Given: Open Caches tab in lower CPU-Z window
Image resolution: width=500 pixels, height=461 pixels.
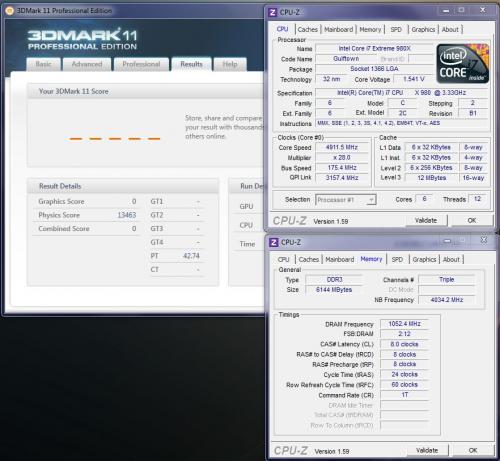Looking at the screenshot, I should [x=309, y=260].
